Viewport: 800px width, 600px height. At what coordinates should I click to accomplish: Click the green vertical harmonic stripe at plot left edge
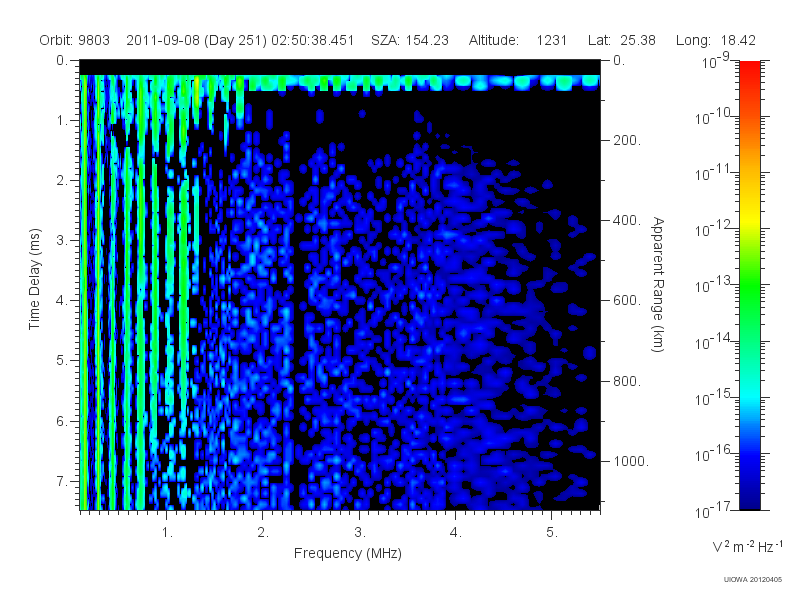tap(83, 291)
